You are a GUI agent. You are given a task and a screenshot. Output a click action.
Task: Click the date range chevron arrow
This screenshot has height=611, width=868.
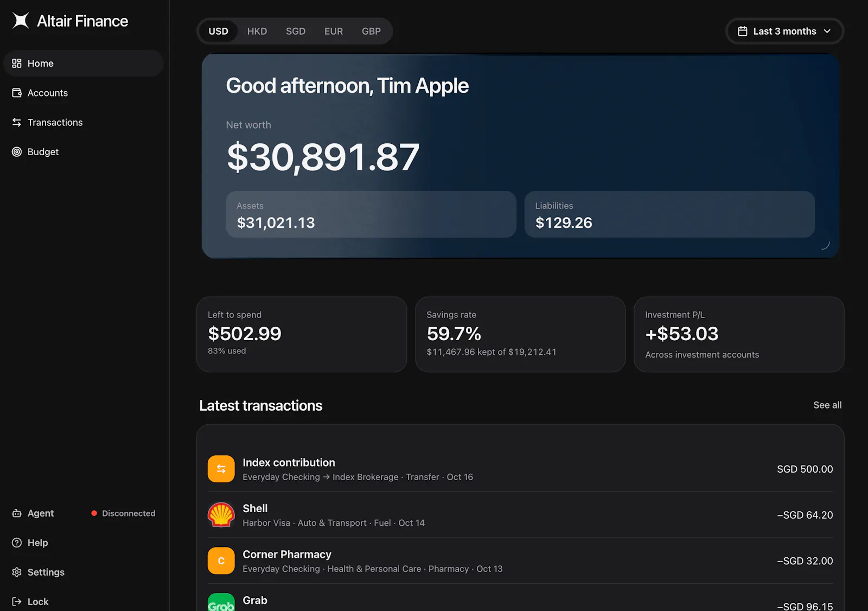(x=827, y=31)
